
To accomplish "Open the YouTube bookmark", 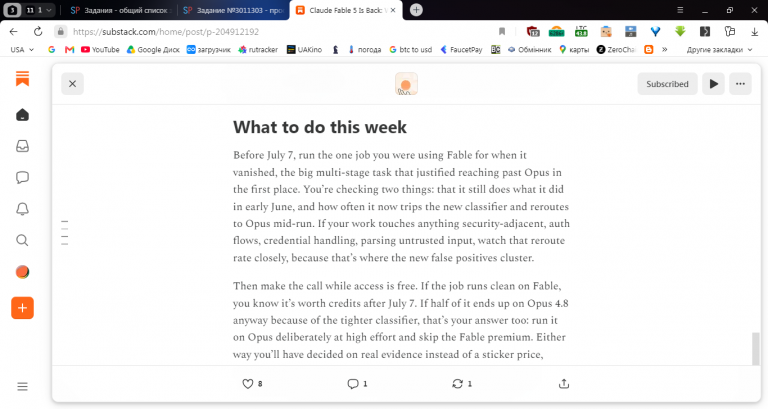I will click(100, 49).
